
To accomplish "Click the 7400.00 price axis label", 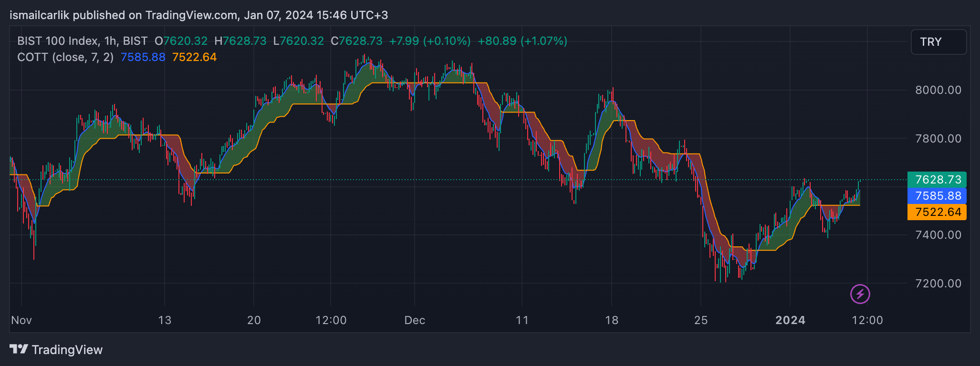I will click(938, 235).
